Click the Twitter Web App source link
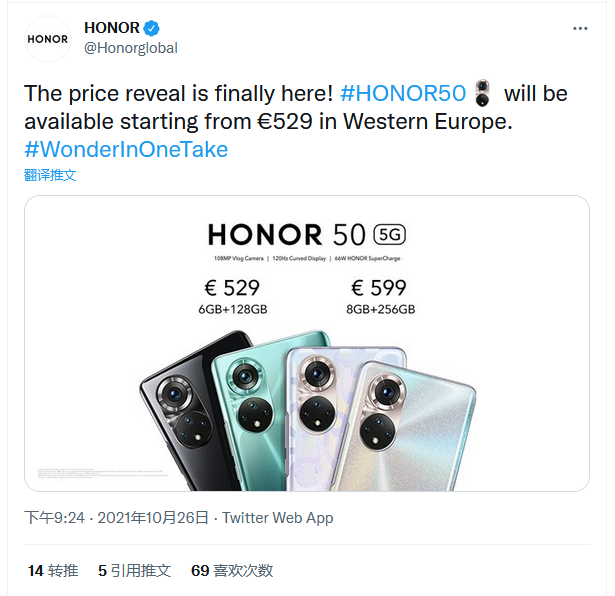 pyautogui.click(x=278, y=518)
